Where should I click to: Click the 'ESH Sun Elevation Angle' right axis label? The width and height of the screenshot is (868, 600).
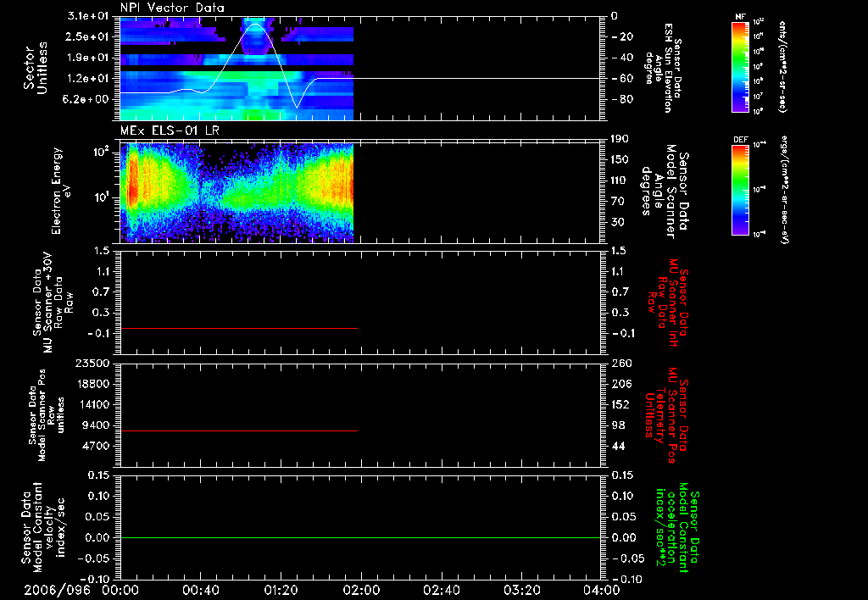pos(663,68)
